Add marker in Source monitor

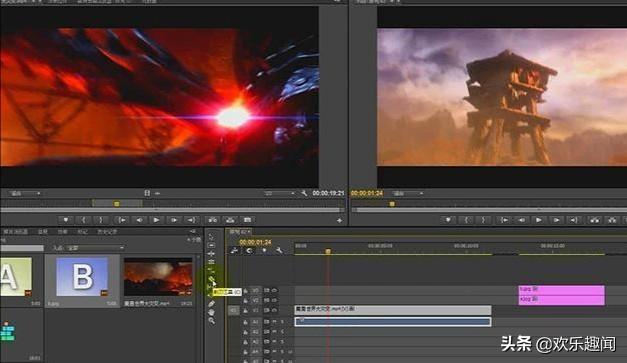pyautogui.click(x=66, y=220)
